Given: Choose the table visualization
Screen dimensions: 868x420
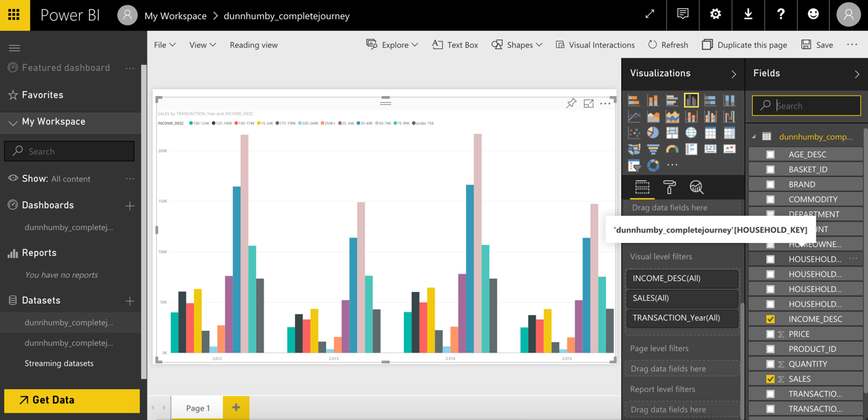Looking at the screenshot, I should pyautogui.click(x=711, y=133).
